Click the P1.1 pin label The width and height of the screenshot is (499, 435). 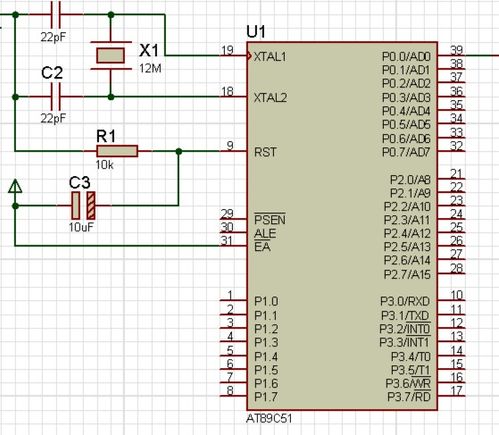266,315
